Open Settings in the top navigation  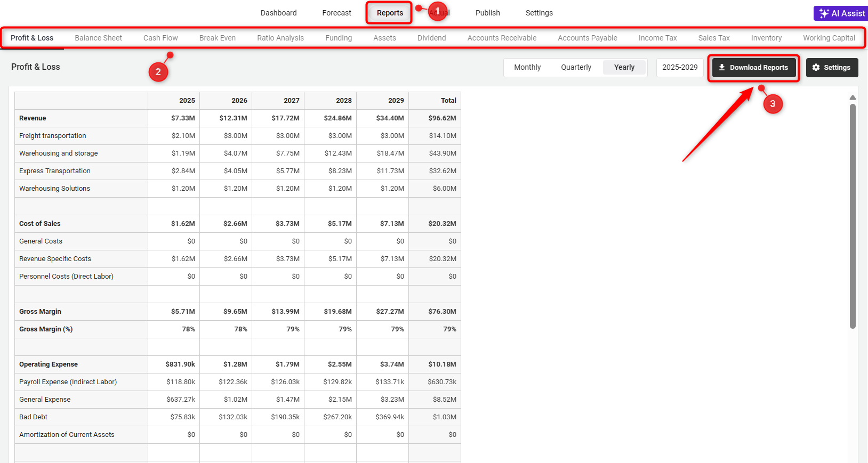point(539,13)
